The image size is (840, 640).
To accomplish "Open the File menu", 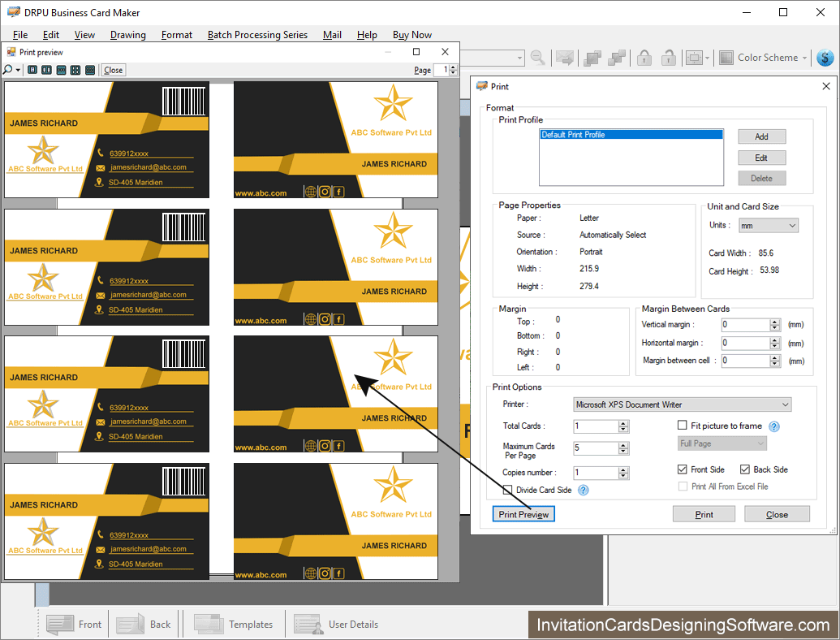I will coord(19,35).
